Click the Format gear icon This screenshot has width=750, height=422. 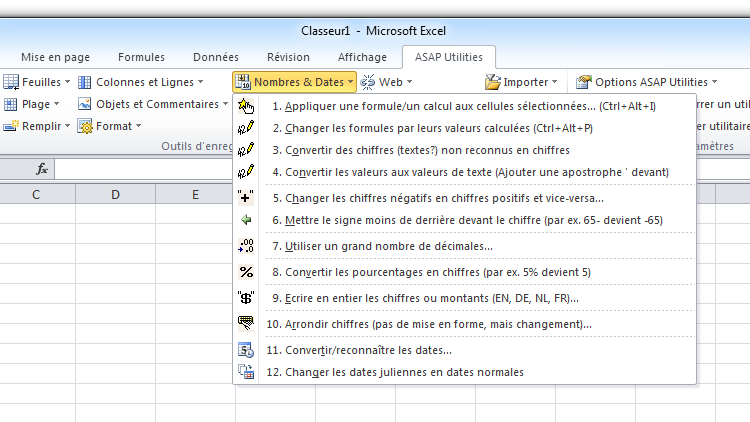click(85, 126)
